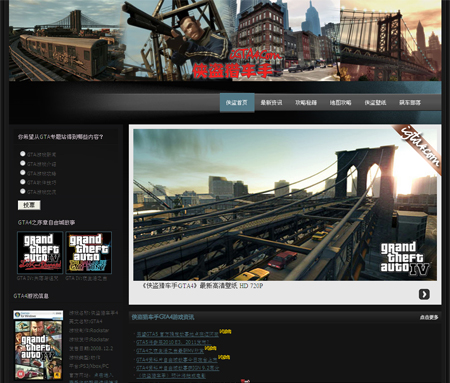Click the large Brooklyn bridge wallpaper slide
The height and width of the screenshot is (383, 450).
pyautogui.click(x=285, y=205)
